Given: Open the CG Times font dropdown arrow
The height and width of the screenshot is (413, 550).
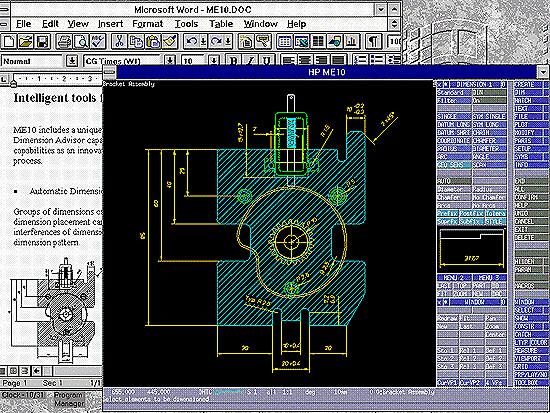Looking at the screenshot, I should click(x=170, y=61).
